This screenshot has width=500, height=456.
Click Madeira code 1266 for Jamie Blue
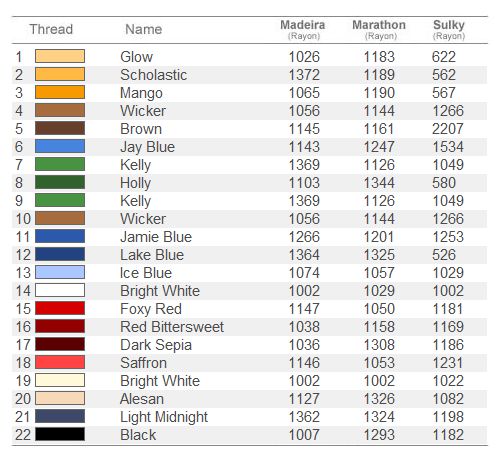click(304, 237)
